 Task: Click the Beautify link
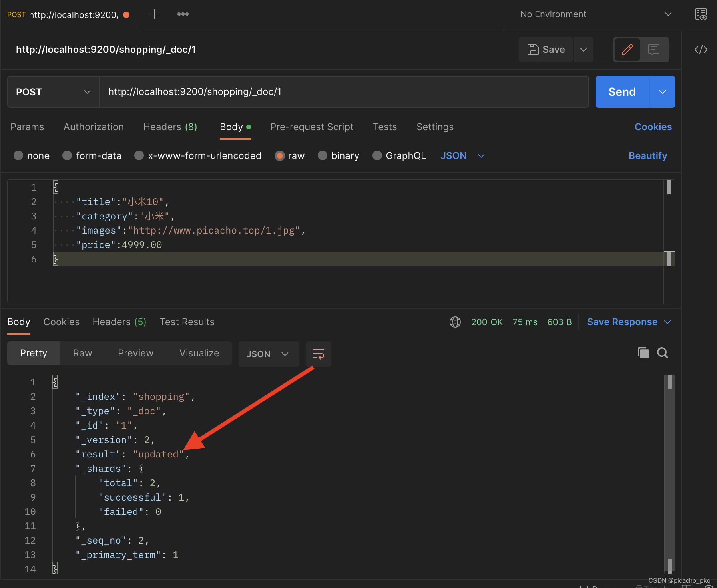(x=647, y=155)
